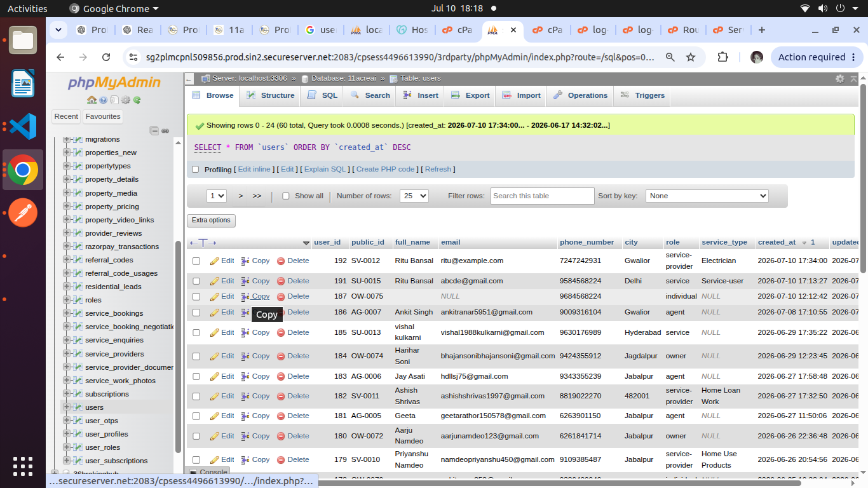The height and width of the screenshot is (488, 868).
Task: Reload navigation panel with green arrow icon
Action: point(137,100)
